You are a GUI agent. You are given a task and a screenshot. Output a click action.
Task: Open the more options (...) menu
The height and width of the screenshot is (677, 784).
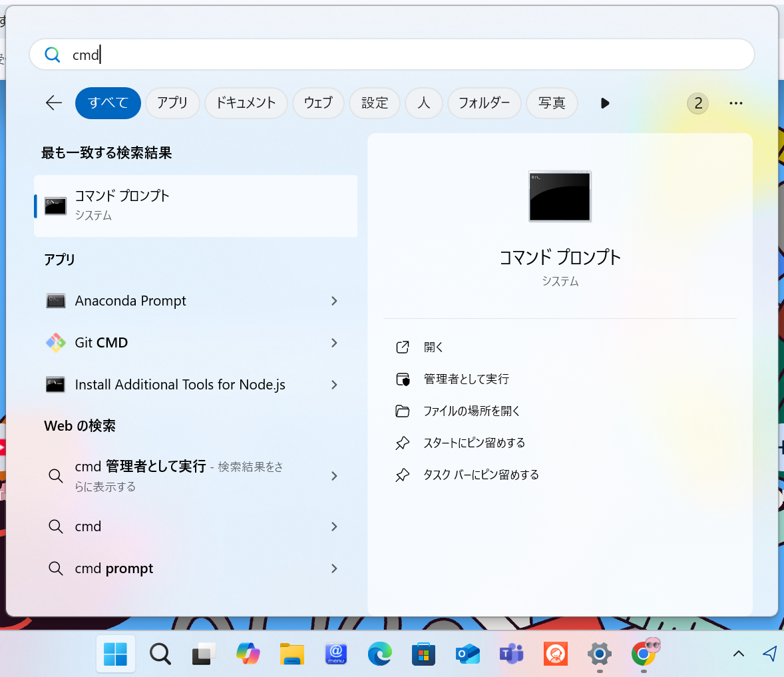pyautogui.click(x=735, y=103)
